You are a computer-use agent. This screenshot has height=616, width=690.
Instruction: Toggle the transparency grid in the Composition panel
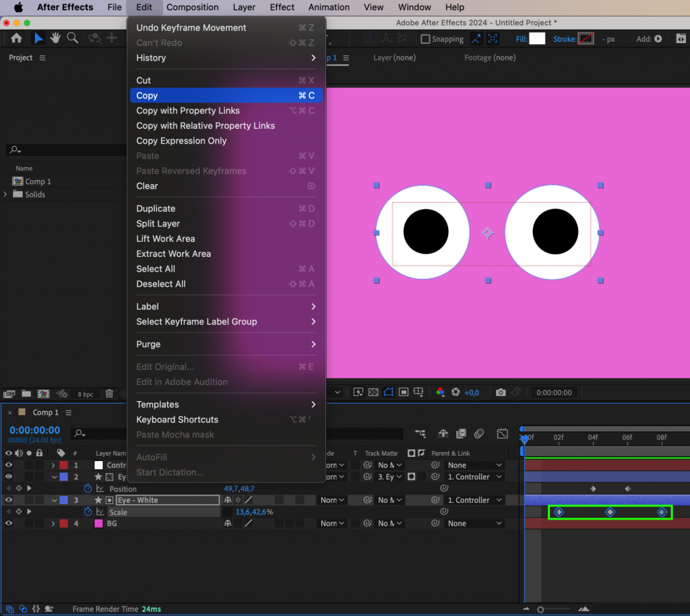[373, 392]
